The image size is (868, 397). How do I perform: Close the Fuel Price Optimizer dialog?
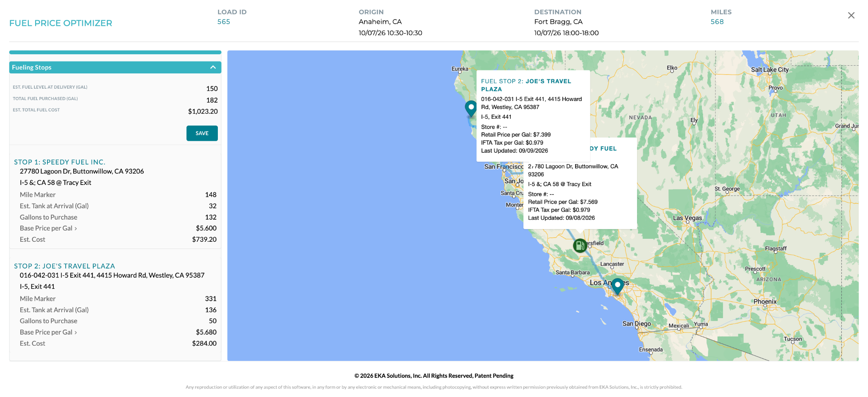pos(851,16)
